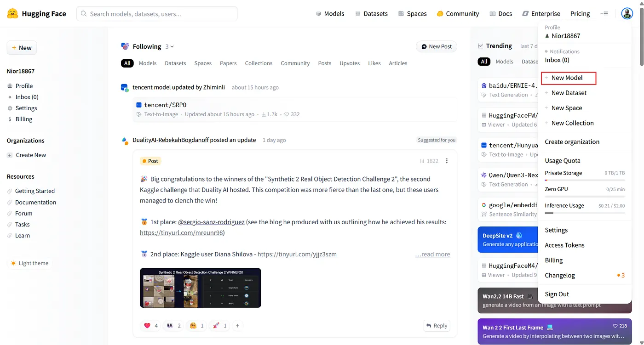Click the three-dot post options icon
Viewport: 644px width, 345px height.
click(447, 161)
